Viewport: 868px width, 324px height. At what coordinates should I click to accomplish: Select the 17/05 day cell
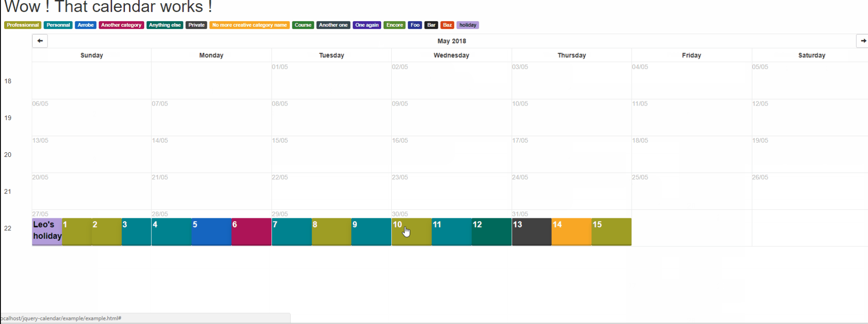click(x=572, y=155)
